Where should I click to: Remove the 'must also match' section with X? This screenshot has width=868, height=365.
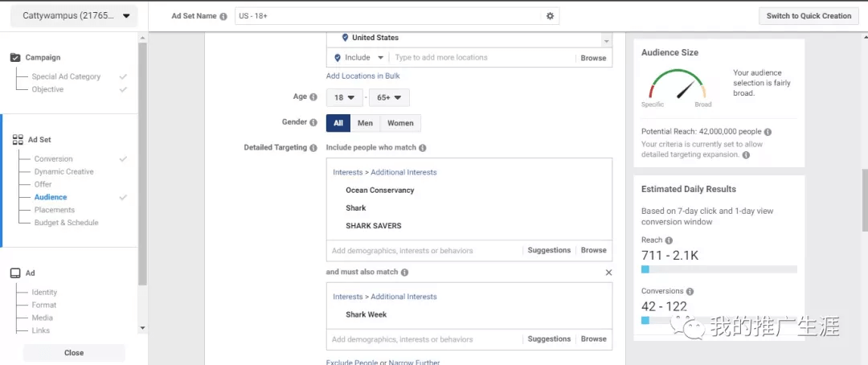(x=608, y=273)
